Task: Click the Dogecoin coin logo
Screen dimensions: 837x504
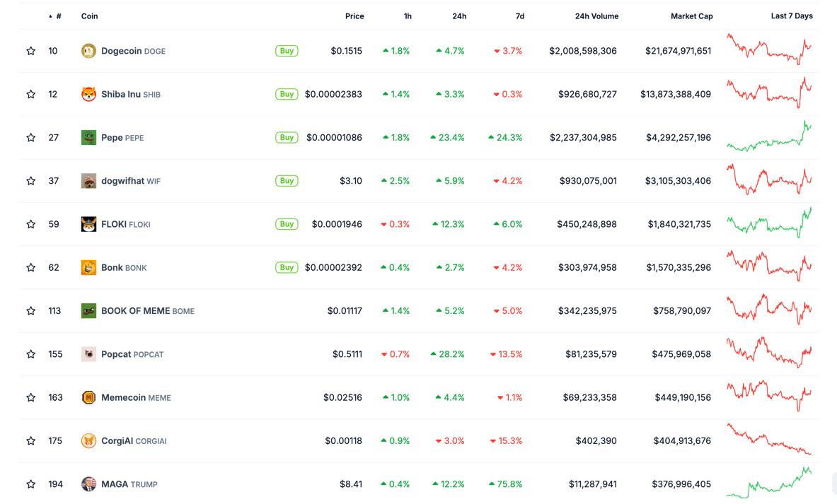Action: (x=88, y=50)
